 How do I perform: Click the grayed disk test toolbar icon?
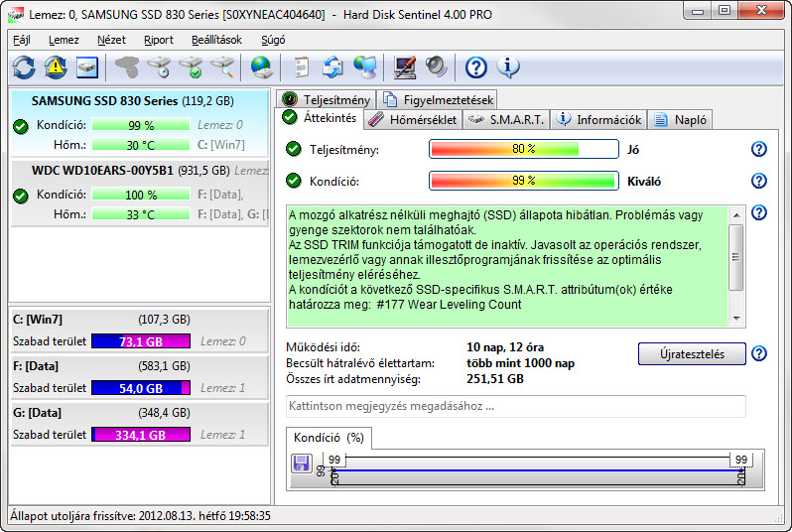(x=127, y=67)
